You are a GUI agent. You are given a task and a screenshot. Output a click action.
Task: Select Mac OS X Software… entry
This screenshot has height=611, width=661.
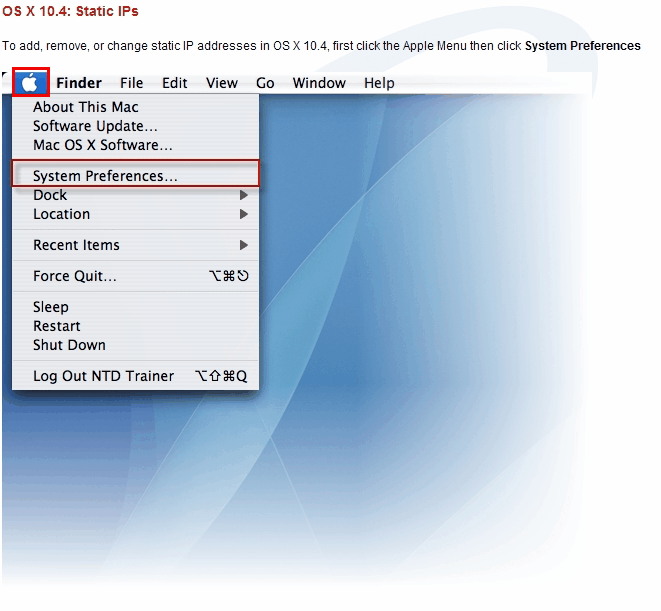(103, 145)
